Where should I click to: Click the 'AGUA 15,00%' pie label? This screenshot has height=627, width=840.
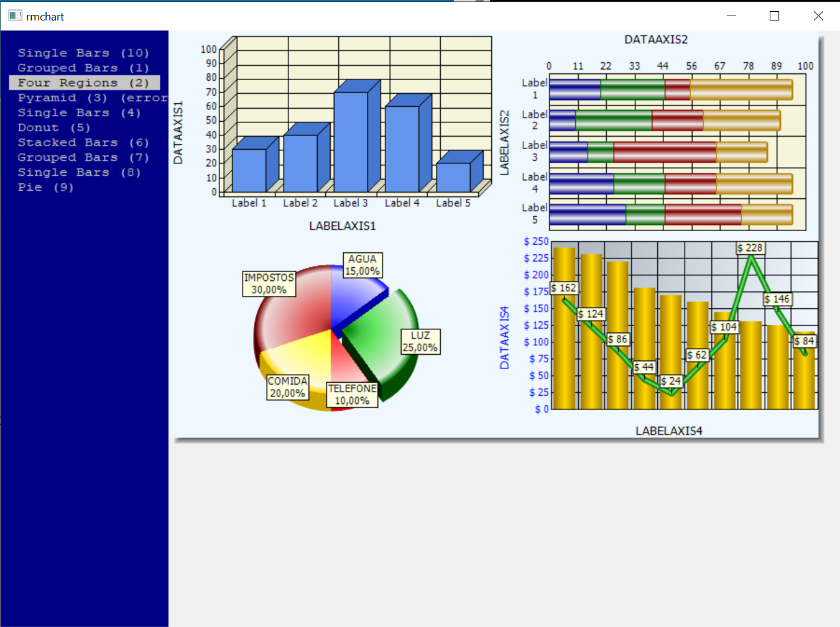[362, 265]
